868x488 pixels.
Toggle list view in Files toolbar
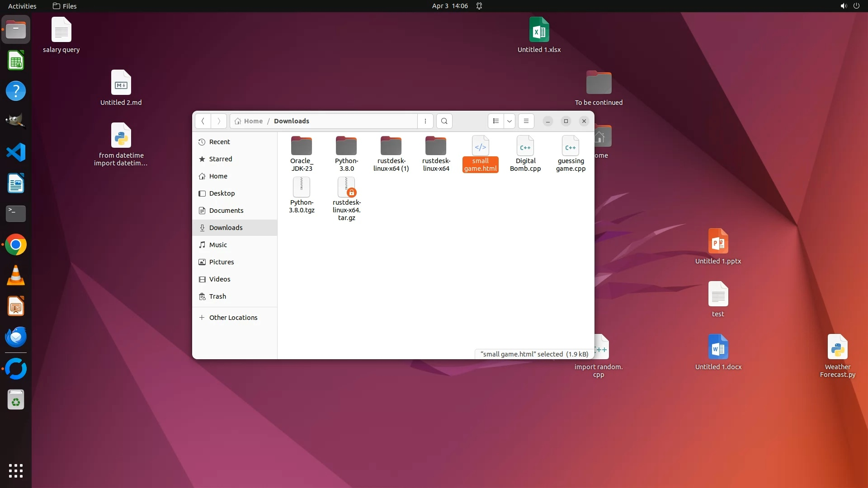(495, 121)
